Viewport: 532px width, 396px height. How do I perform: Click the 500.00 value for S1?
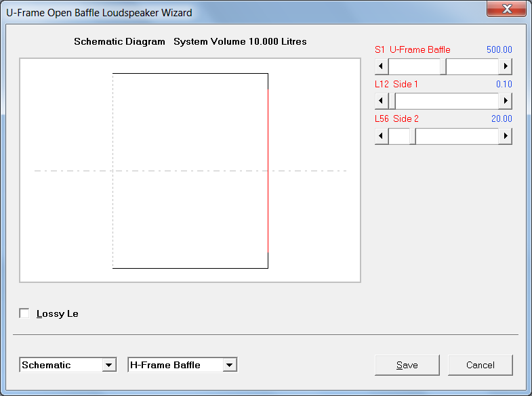499,50
